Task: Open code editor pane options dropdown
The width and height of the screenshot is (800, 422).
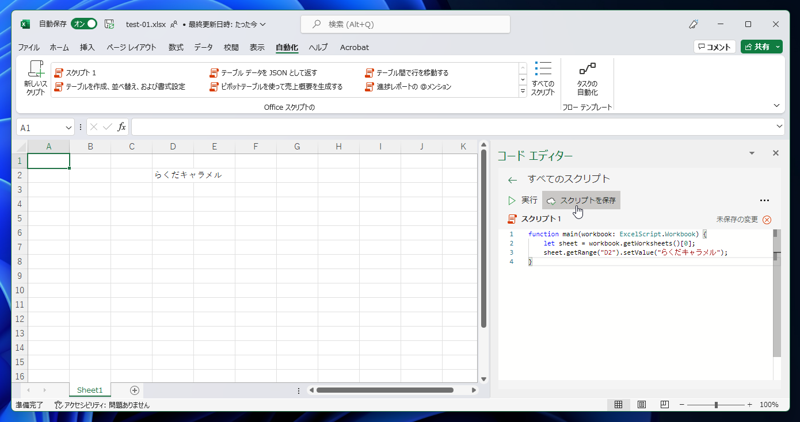Action: click(x=752, y=153)
